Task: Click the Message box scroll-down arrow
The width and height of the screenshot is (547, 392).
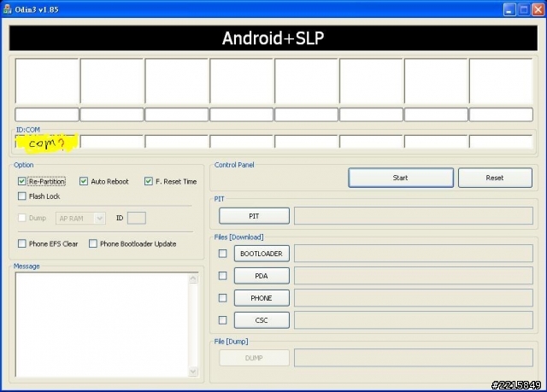Action: click(193, 372)
